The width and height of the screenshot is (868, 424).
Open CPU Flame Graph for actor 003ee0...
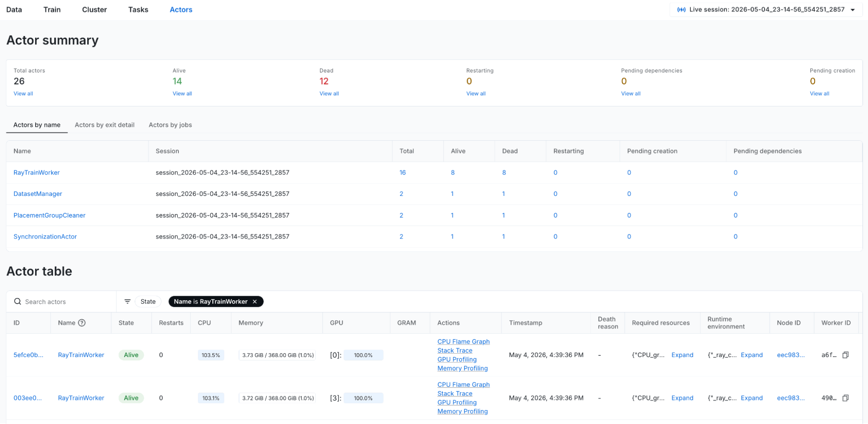point(463,384)
